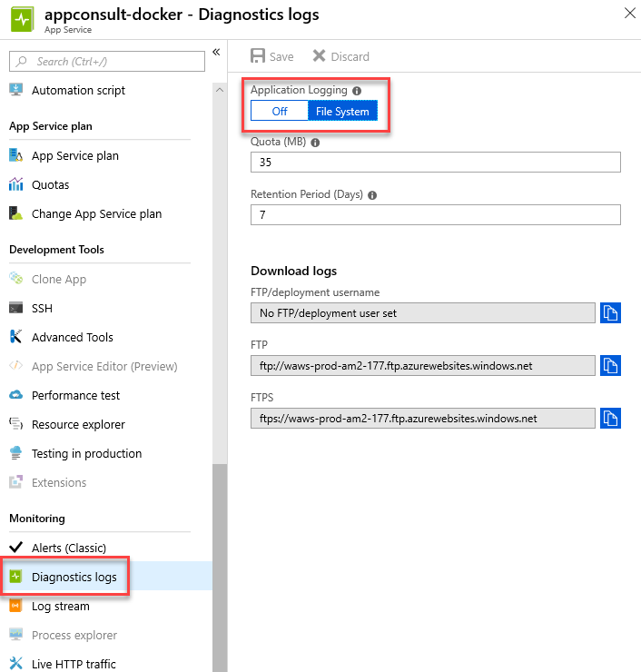This screenshot has height=672, width=641.
Task: Click the Extensions icon
Action: [15, 482]
